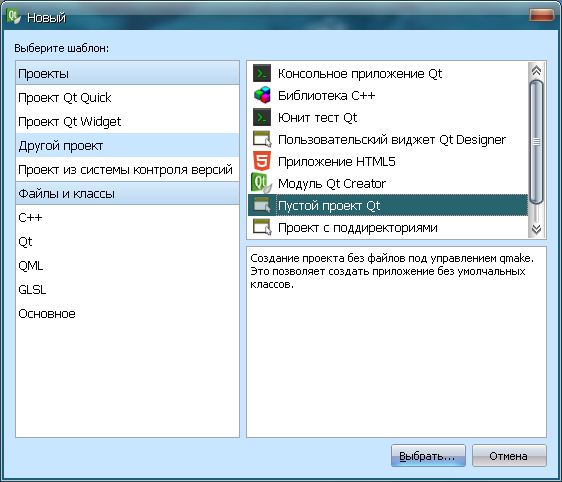Viewport: 562px width, 482px height.
Task: Click the Qt logo in title bar
Action: click(x=14, y=16)
